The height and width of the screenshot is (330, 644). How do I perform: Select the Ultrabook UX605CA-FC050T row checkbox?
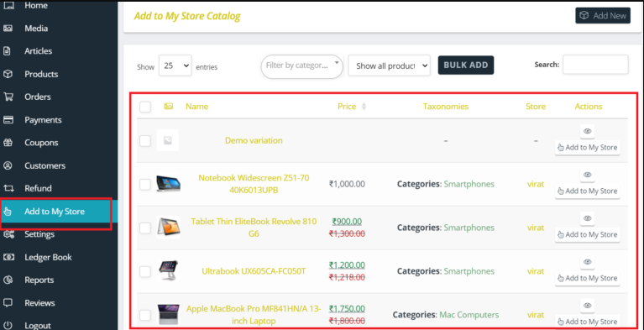tap(145, 272)
